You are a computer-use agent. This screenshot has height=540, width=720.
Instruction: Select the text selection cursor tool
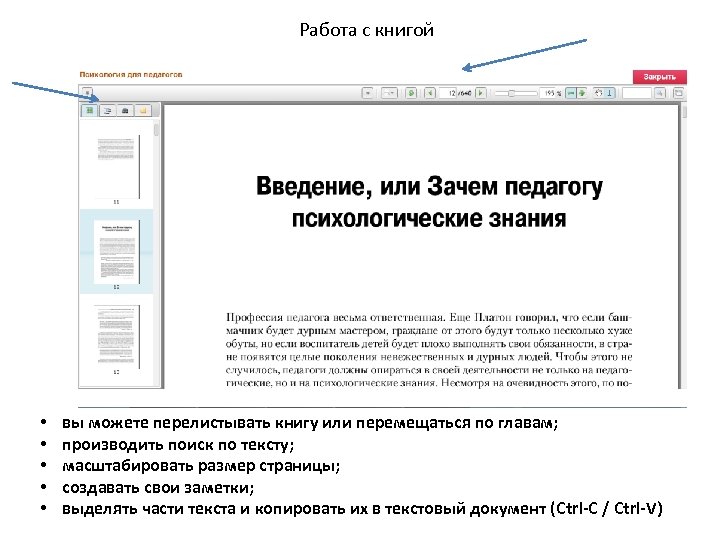[610, 93]
